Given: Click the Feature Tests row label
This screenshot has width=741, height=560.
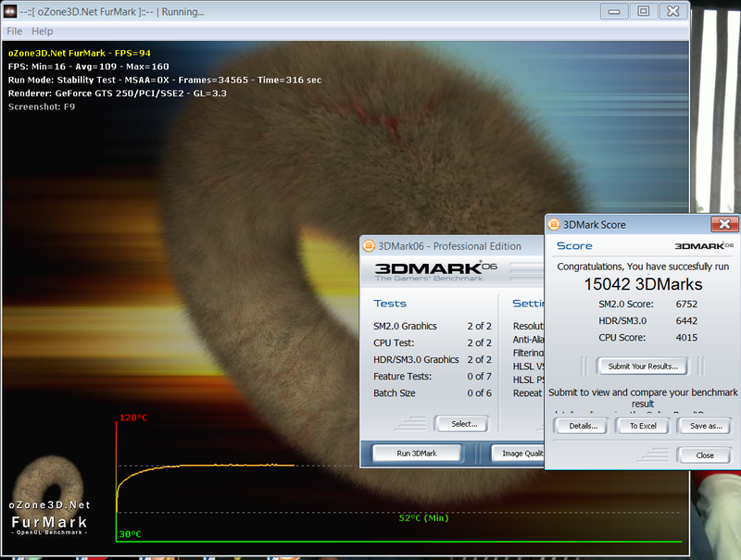Looking at the screenshot, I should 402,377.
